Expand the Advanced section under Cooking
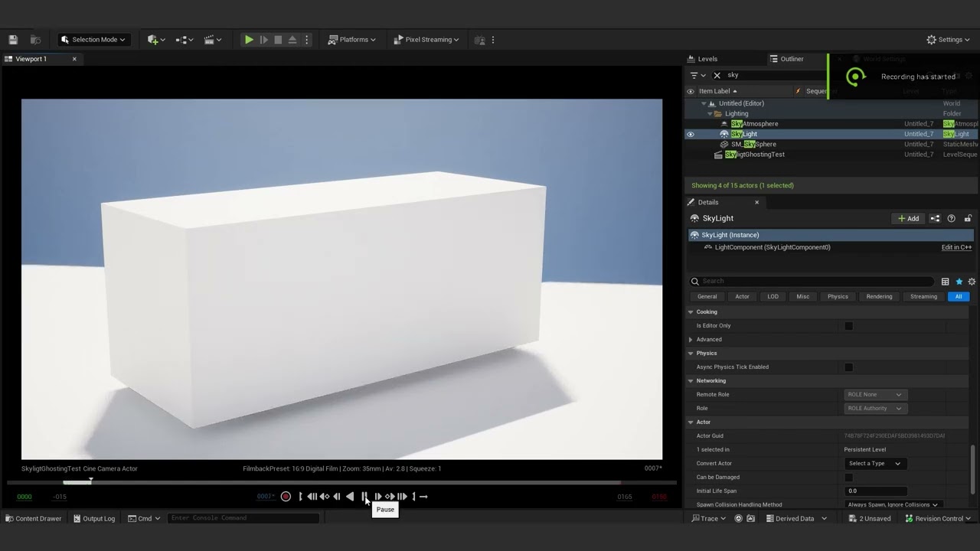Screen dimensions: 980x551 click(691, 340)
